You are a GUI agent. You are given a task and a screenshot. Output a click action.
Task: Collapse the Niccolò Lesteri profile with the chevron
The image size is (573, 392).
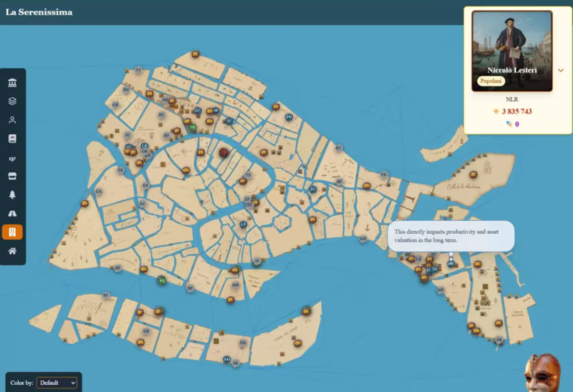pos(561,70)
